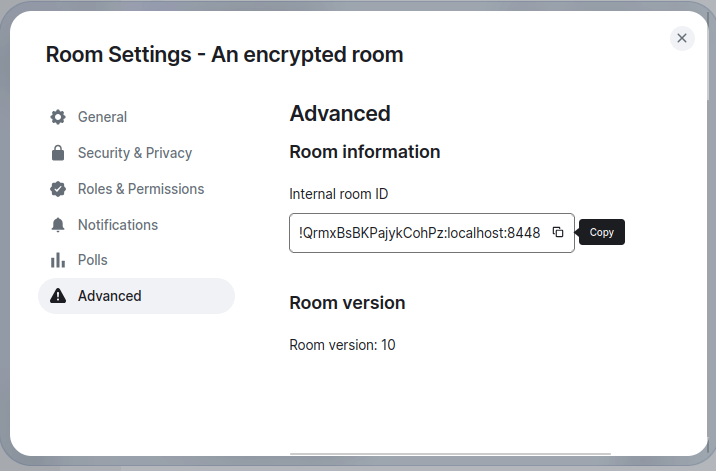
Task: Close the Room Settings dialog
Action: pyautogui.click(x=682, y=38)
